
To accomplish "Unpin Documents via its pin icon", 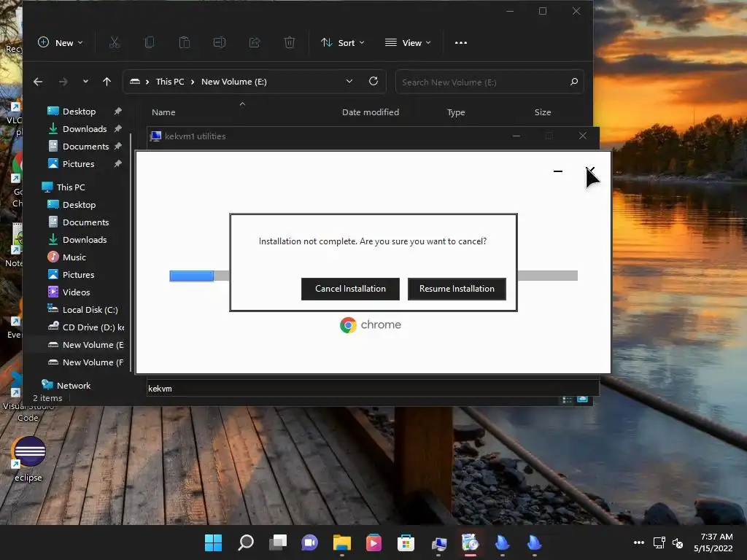I will coord(117,147).
